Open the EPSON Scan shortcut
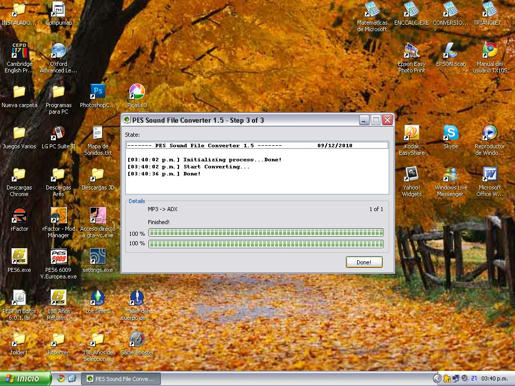 [450, 55]
